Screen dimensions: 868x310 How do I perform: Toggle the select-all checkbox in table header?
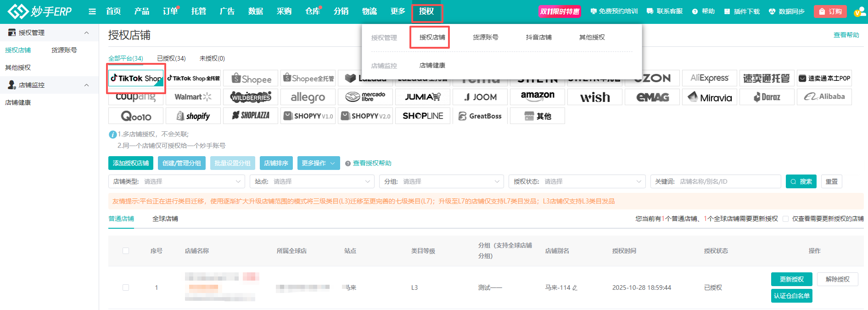click(126, 251)
